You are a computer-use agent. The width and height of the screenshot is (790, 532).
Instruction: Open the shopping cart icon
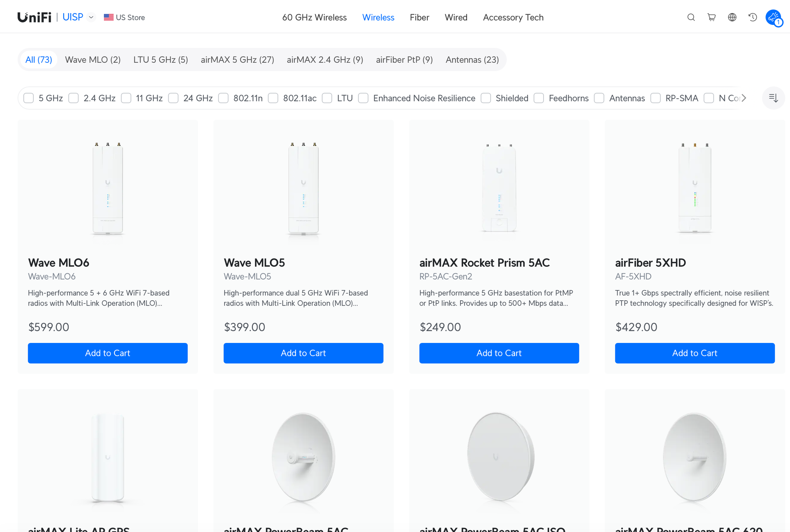(711, 17)
